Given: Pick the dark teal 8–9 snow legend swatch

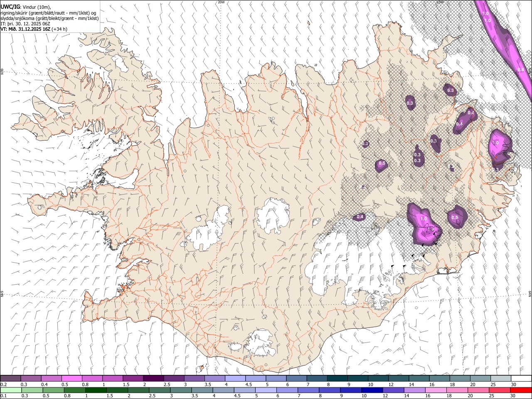Looking at the screenshot, I should [337, 379].
